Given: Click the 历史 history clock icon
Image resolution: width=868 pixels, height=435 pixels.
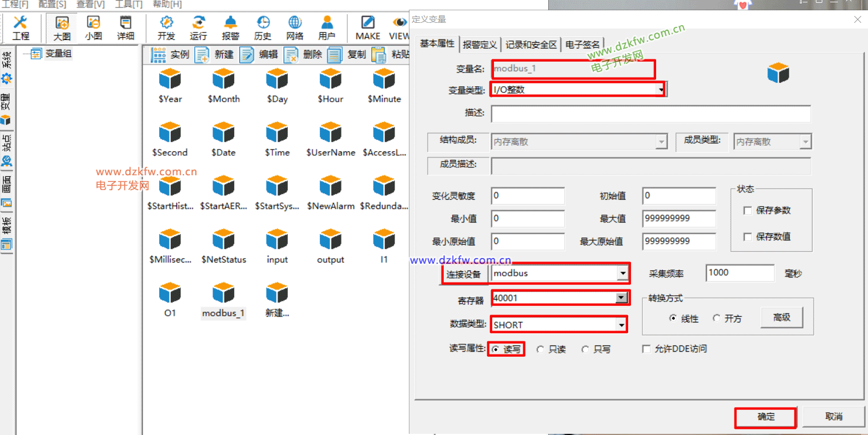Looking at the screenshot, I should tap(263, 27).
